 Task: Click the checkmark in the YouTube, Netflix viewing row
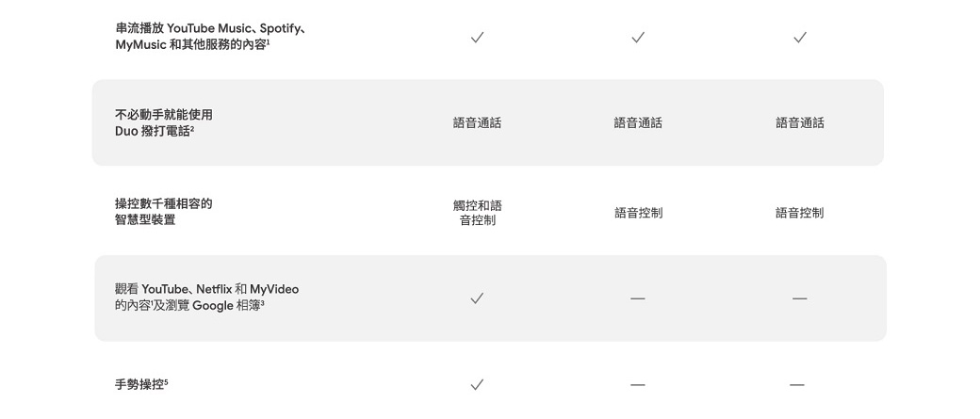coord(477,298)
